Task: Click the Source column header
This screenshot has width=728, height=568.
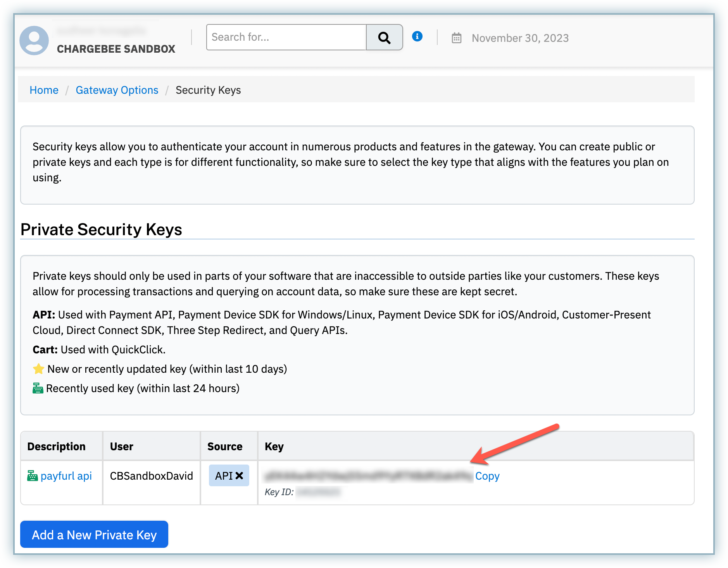Action: tap(224, 447)
